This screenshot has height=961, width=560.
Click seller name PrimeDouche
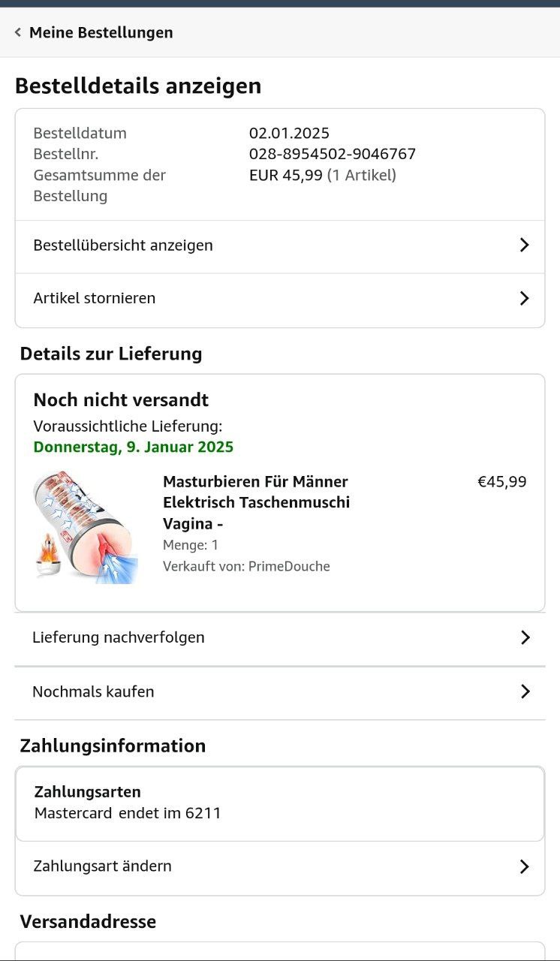(289, 566)
